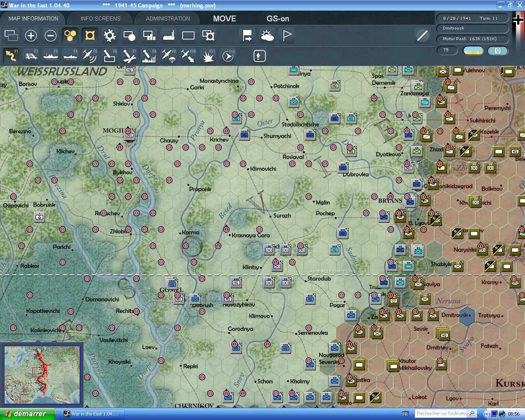Click the search magnifier button in taskbar
Viewport: 525px width, 420px height.
(472, 414)
